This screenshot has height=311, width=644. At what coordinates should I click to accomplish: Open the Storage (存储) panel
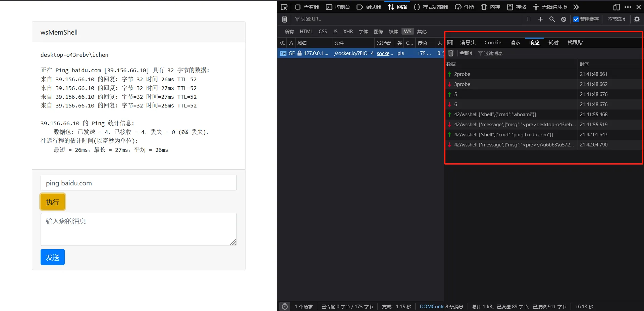click(x=517, y=7)
